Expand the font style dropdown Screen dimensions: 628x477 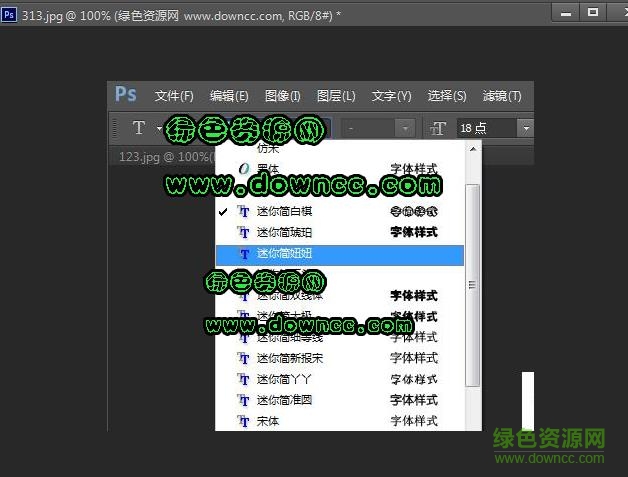click(x=404, y=128)
